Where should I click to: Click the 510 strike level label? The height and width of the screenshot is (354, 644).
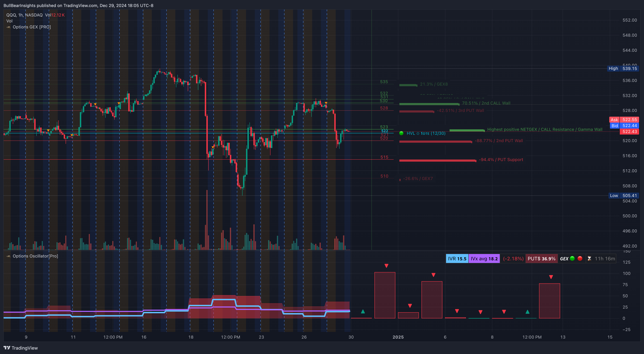[x=384, y=176]
